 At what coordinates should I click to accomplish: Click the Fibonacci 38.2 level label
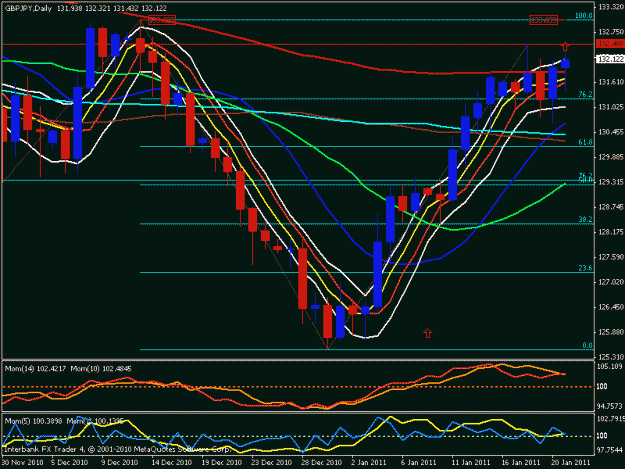[x=585, y=220]
